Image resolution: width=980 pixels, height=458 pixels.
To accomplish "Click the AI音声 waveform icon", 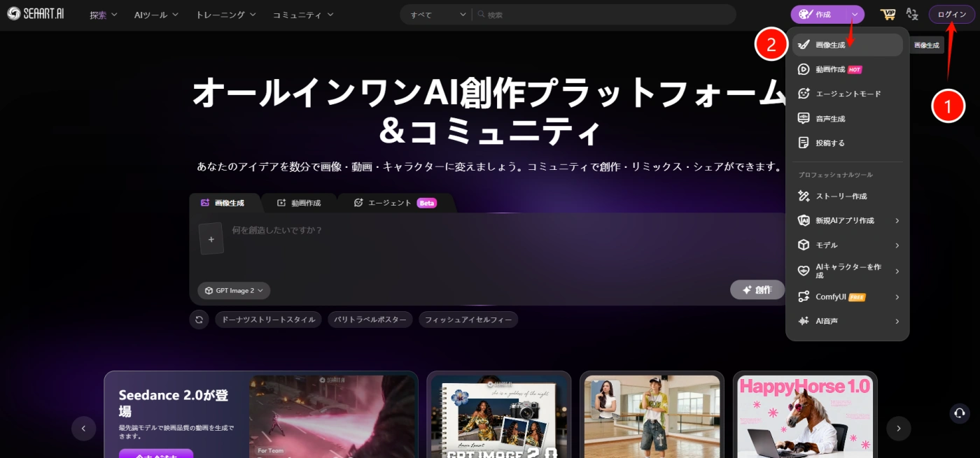I will click(804, 321).
